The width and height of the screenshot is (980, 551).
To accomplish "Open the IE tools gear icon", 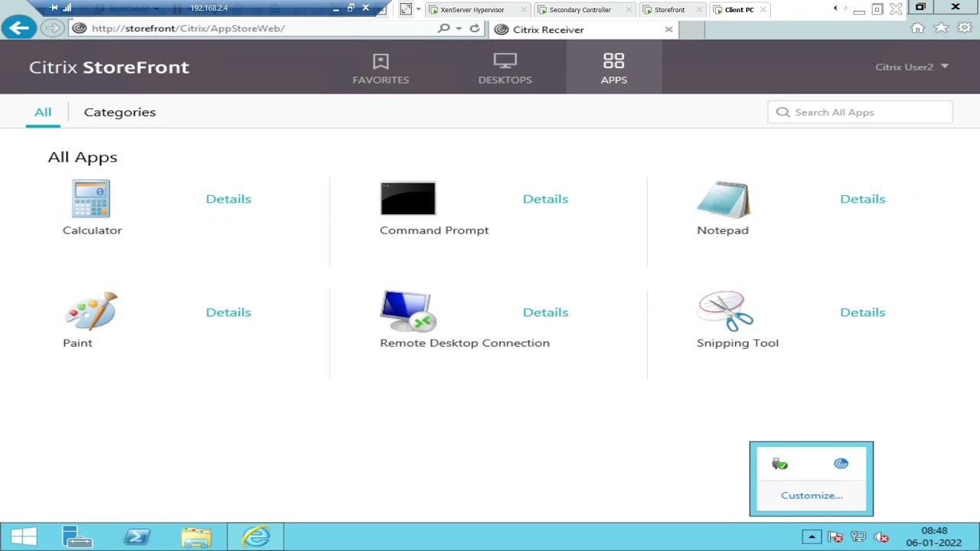I will click(965, 28).
